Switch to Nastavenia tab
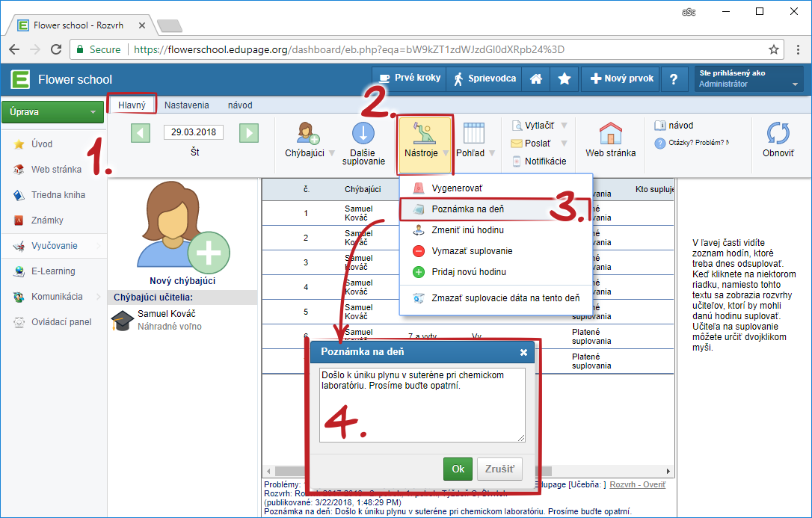 186,105
